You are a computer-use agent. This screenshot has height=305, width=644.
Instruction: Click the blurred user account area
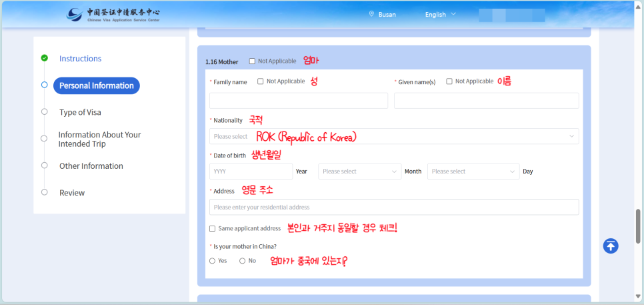point(512,15)
